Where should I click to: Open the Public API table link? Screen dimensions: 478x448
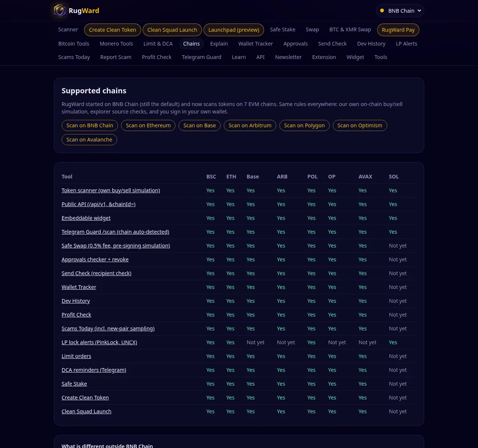pos(99,204)
